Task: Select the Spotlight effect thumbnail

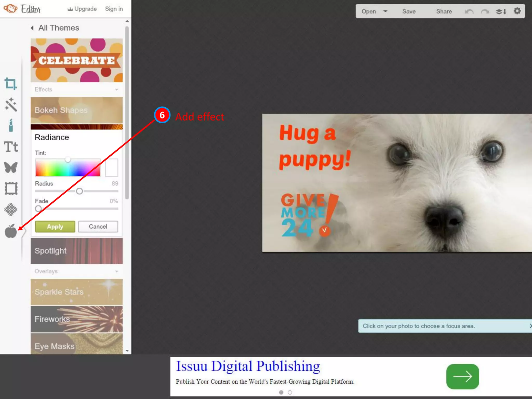Action: pos(77,251)
